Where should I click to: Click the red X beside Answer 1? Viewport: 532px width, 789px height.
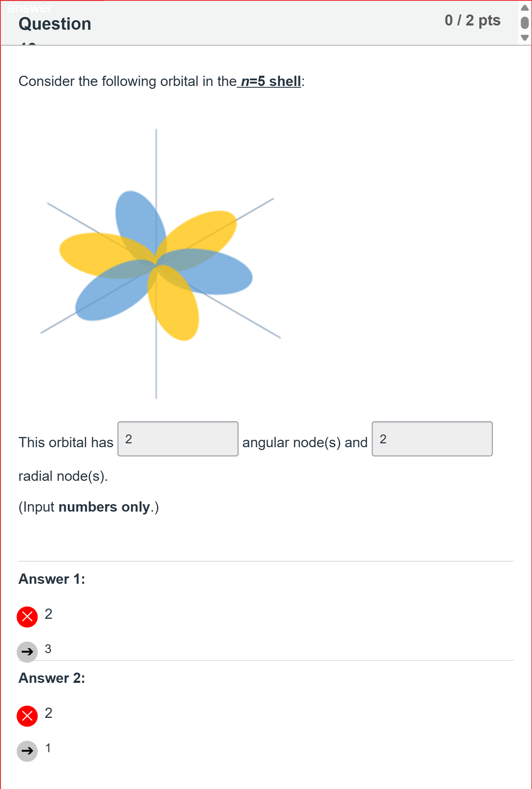pyautogui.click(x=27, y=617)
